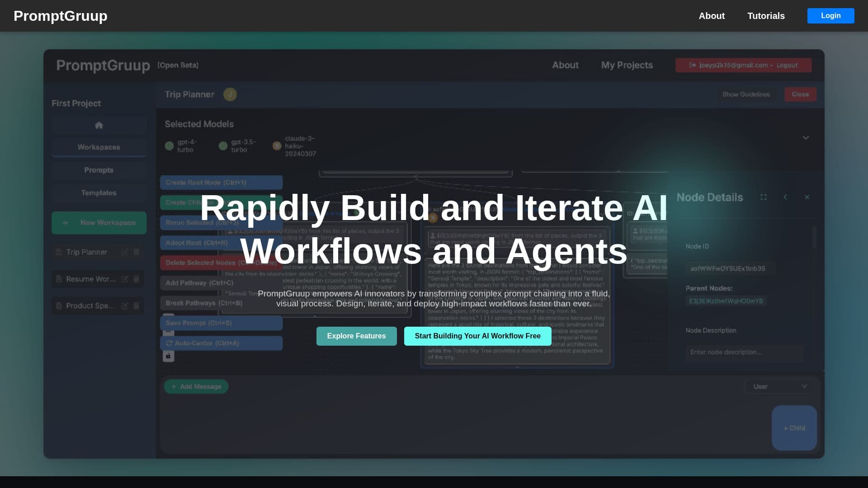Click the Logout button with email
This screenshot has height=488, width=868.
[743, 65]
